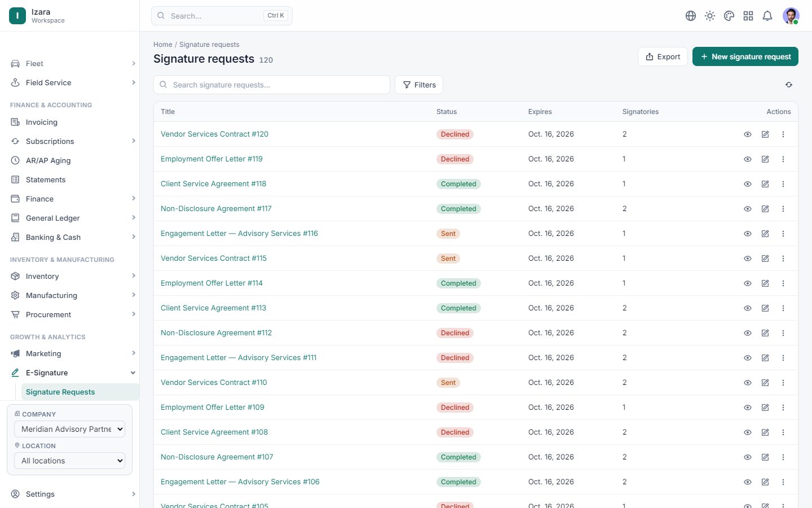Collapse the E-Signature menu

pyautogui.click(x=73, y=373)
